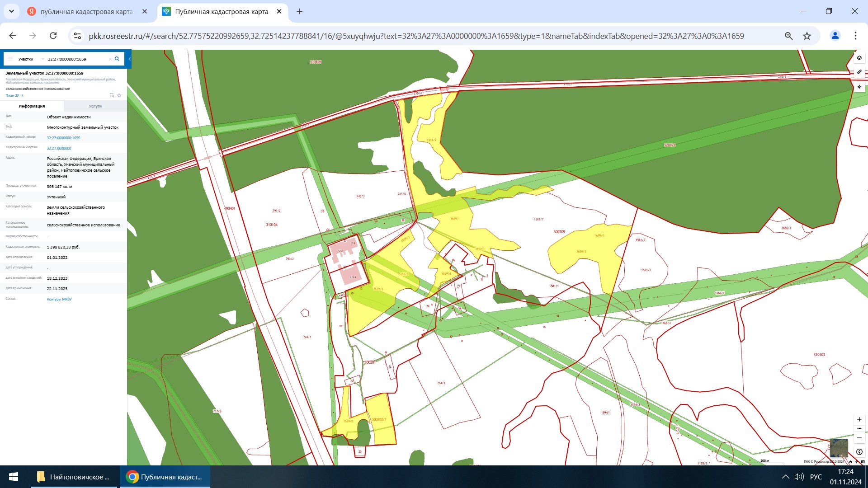This screenshot has height=488, width=868.
Task: Go back to previous page
Action: coord(13,36)
